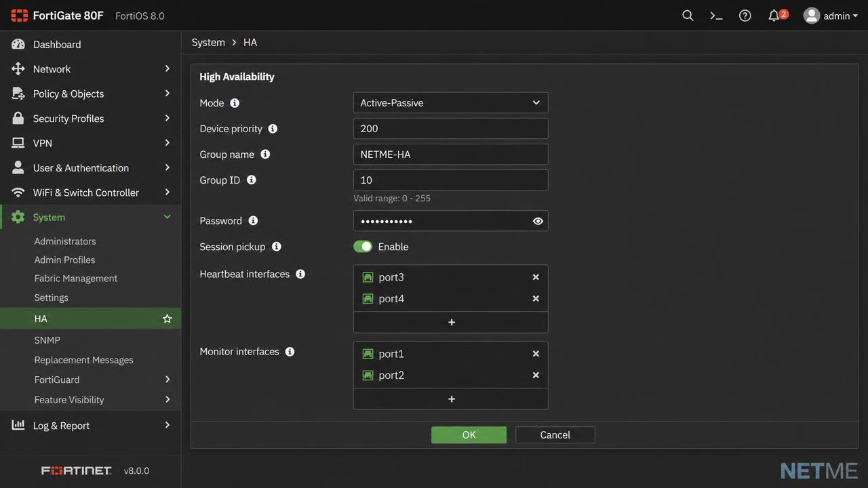The height and width of the screenshot is (488, 868).
Task: Expand the FortiGuard submenu
Action: click(x=90, y=380)
